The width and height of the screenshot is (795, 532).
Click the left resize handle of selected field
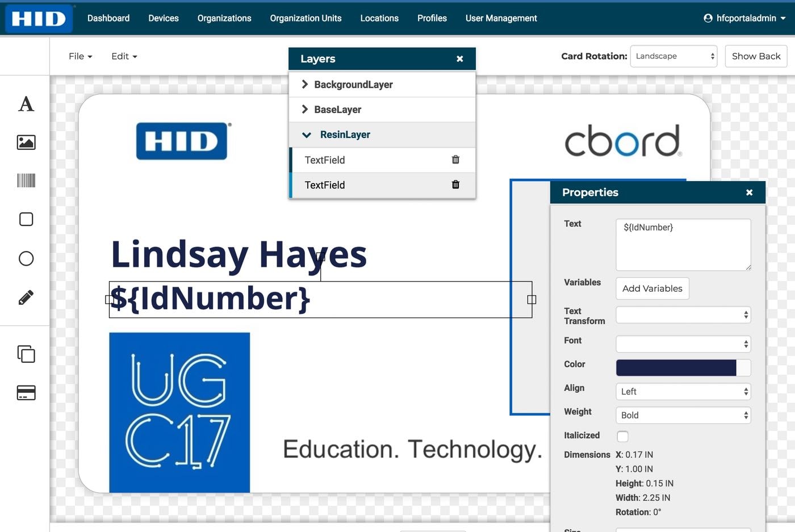click(109, 299)
